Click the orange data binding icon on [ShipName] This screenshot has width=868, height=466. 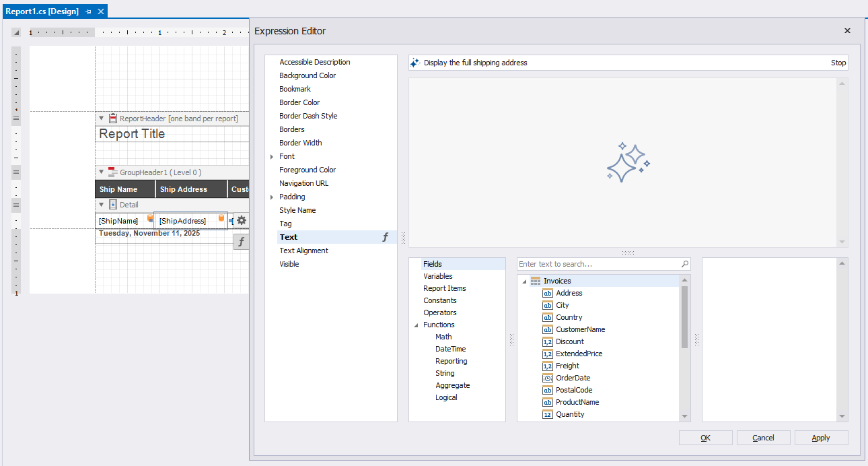coord(149,219)
